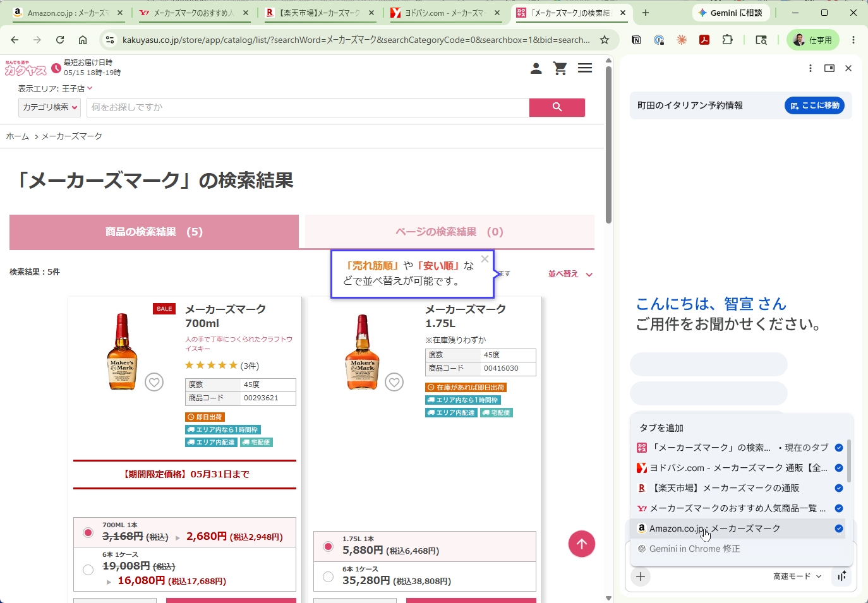Open the Notion extension icon
The height and width of the screenshot is (603, 868).
[636, 40]
